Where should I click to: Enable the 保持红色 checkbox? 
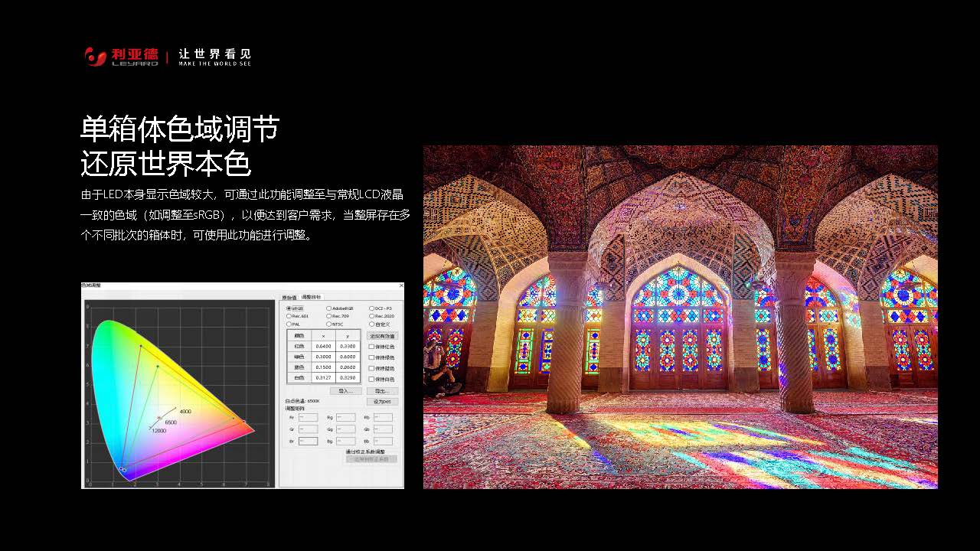(372, 347)
